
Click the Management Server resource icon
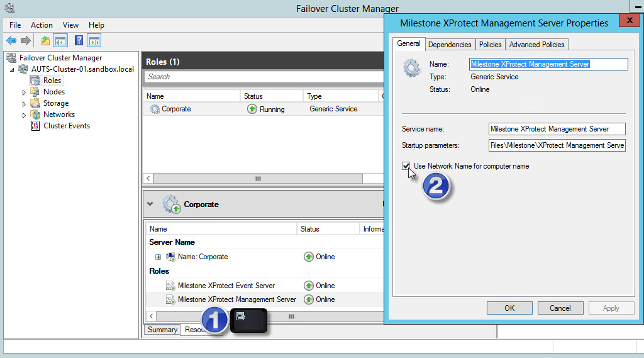click(170, 299)
